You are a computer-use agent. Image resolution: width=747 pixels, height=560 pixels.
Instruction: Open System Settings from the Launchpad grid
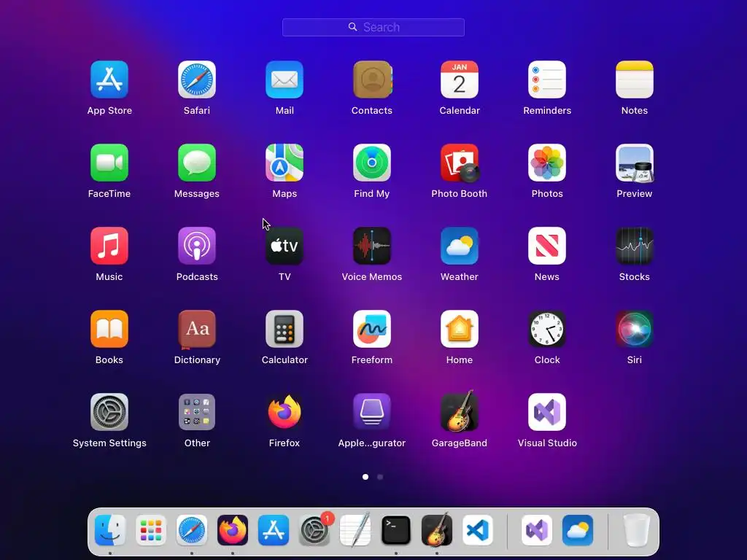coord(109,412)
